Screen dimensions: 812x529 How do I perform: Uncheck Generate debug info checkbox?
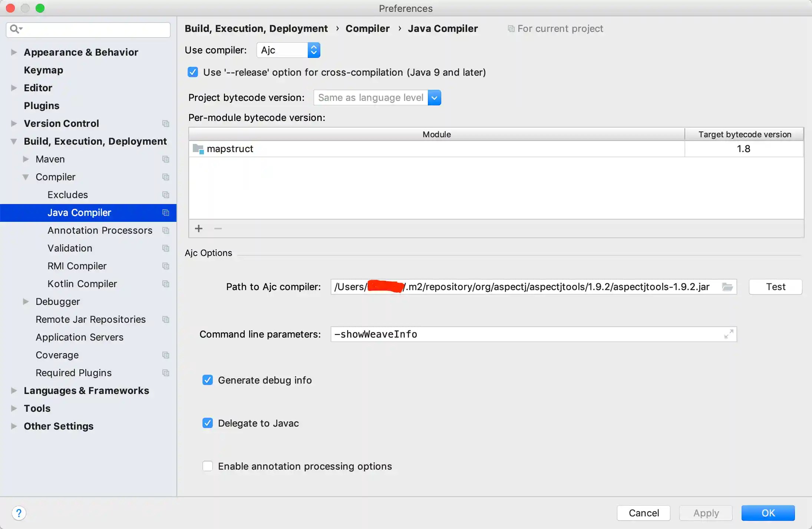208,380
